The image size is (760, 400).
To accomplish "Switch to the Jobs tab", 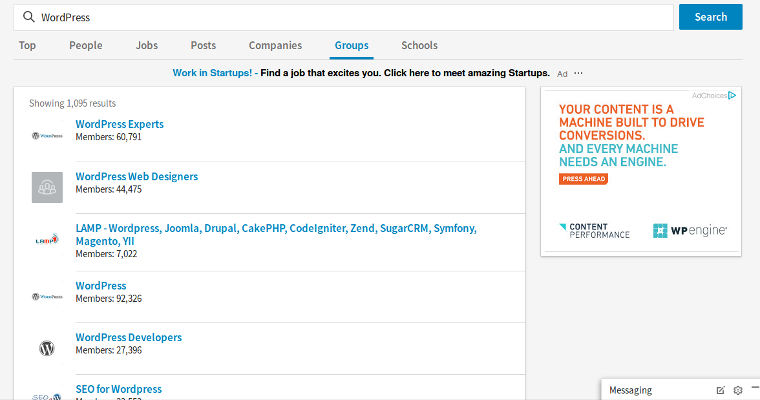I will coord(147,45).
